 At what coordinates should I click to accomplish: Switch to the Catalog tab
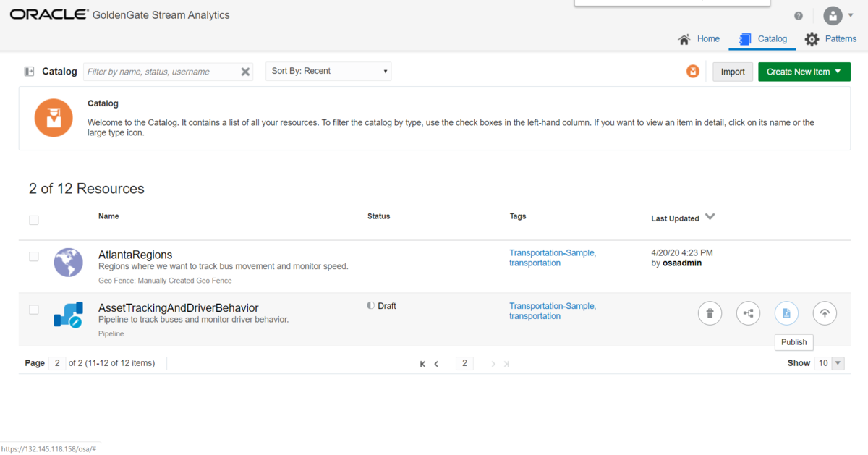pyautogui.click(x=762, y=39)
